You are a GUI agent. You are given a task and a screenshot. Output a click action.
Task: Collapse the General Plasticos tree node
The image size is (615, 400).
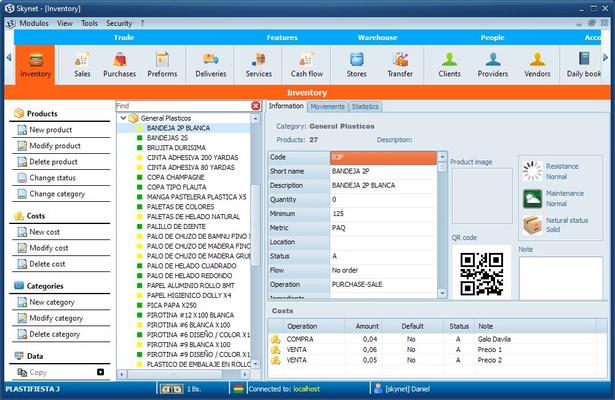123,118
